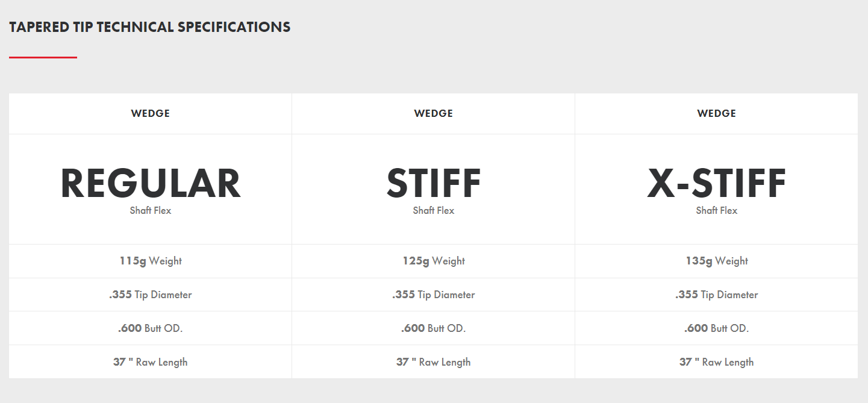Click the 135g Weight cell
868x403 pixels.
[x=717, y=261]
